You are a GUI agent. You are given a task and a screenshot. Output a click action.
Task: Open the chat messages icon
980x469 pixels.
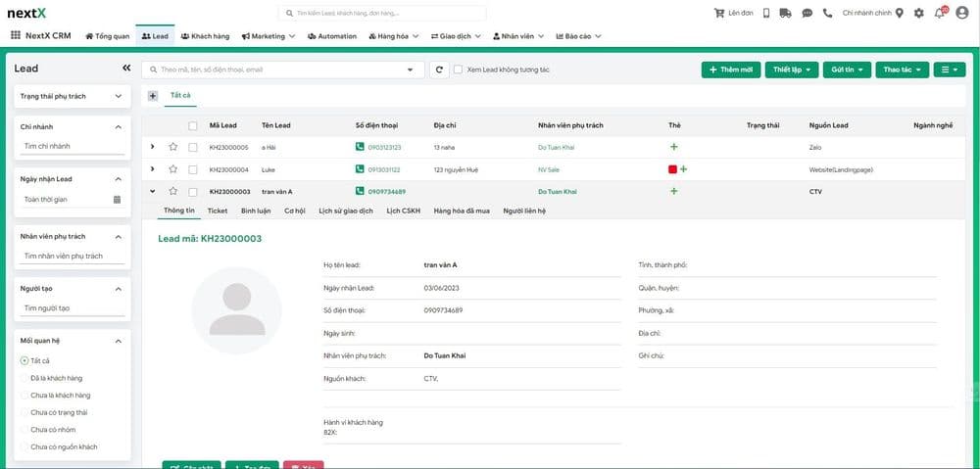807,13
